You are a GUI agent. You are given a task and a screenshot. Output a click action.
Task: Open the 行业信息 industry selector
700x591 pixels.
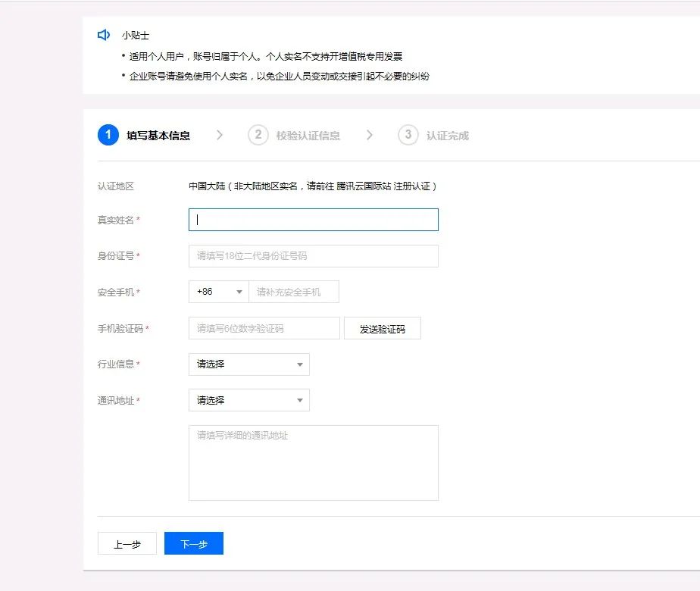click(248, 364)
